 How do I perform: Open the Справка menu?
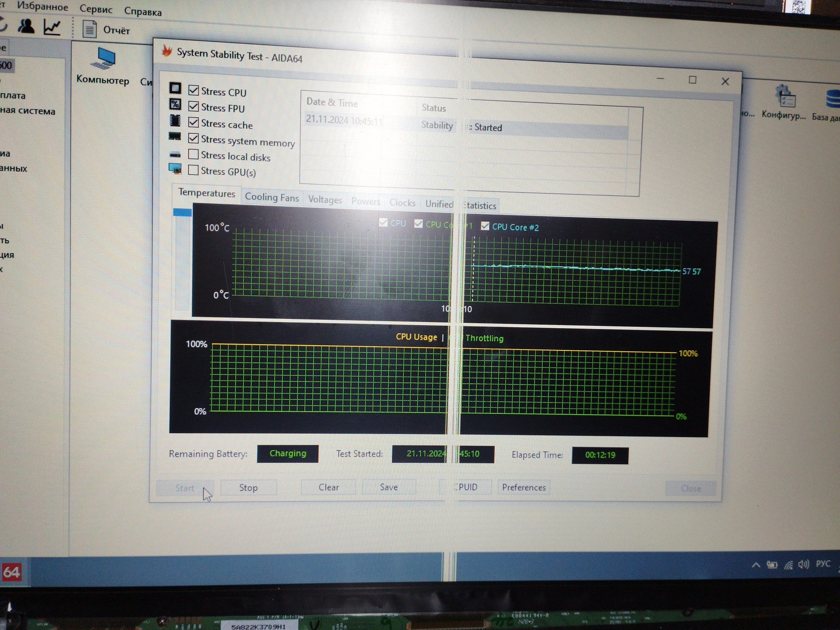click(x=143, y=11)
